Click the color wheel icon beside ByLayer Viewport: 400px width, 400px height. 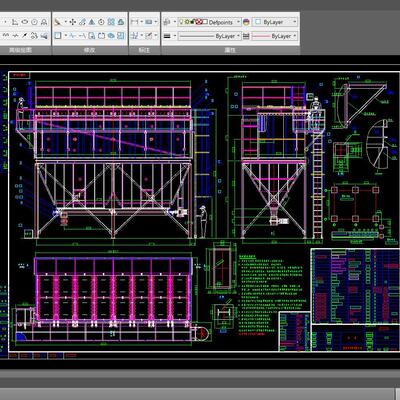click(x=246, y=22)
